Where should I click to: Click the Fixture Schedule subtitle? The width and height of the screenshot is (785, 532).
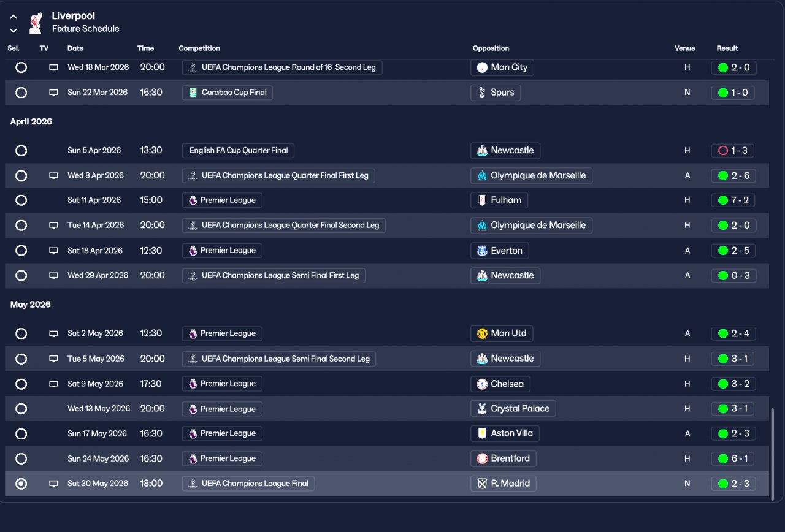pos(86,29)
